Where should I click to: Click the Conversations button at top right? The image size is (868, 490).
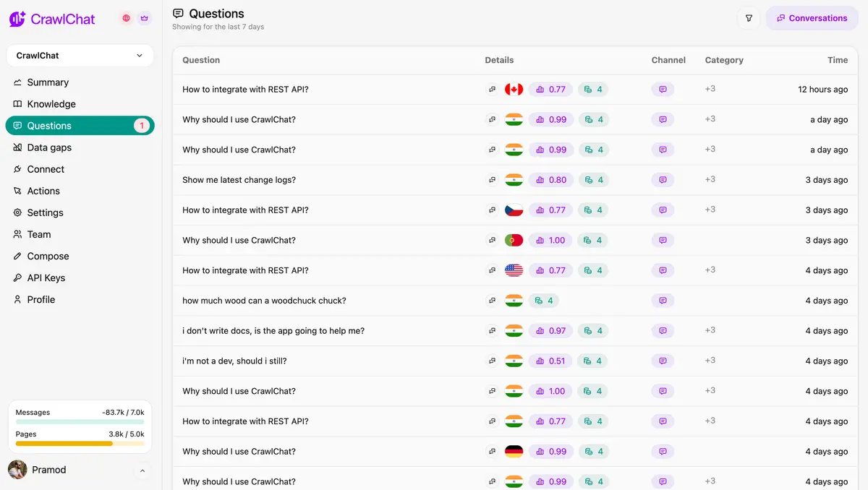(812, 17)
